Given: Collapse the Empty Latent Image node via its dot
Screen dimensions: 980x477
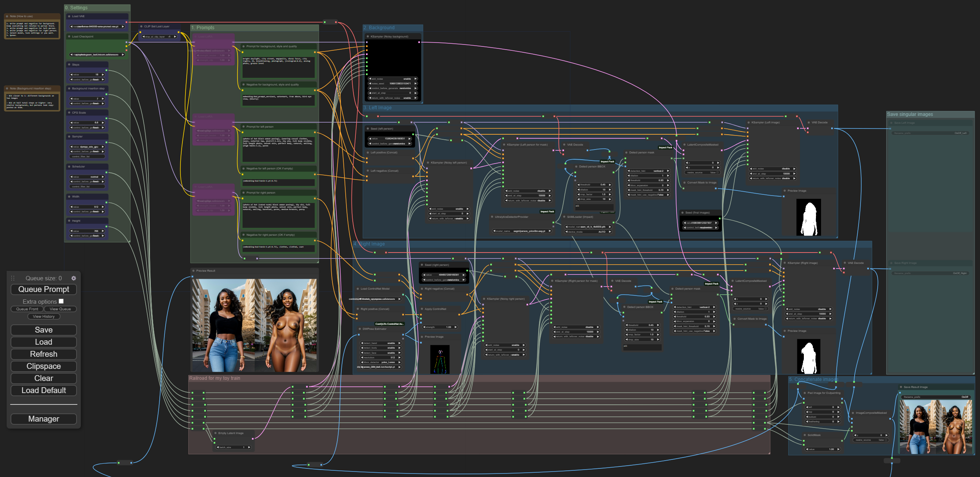Looking at the screenshot, I should (x=215, y=433).
